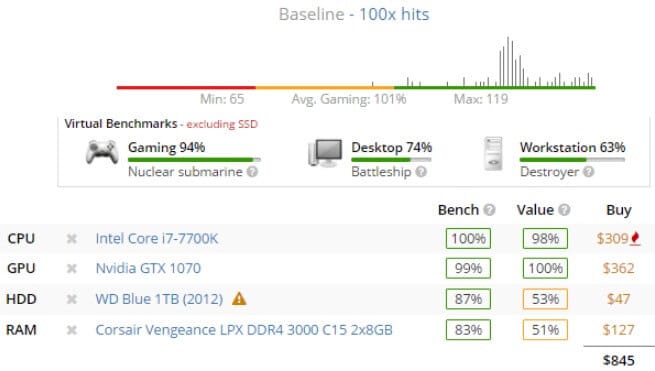The height and width of the screenshot is (371, 655).
Task: Click the red flame icon beside $309
Action: [635, 238]
